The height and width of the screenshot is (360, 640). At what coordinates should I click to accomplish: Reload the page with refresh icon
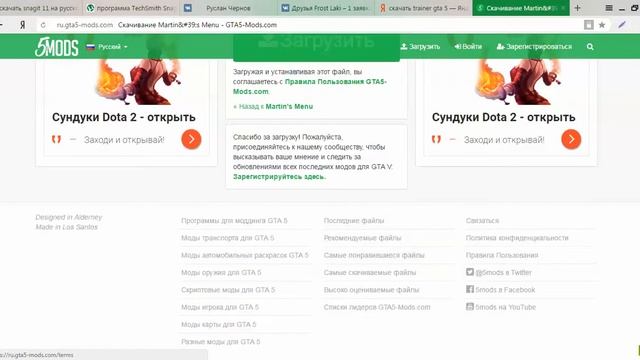pyautogui.click(x=43, y=25)
